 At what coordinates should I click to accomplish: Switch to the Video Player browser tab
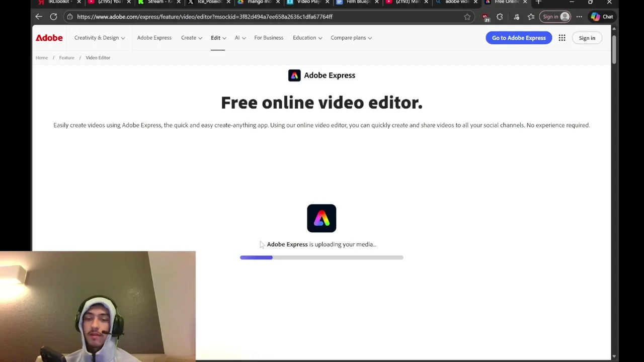click(x=308, y=2)
